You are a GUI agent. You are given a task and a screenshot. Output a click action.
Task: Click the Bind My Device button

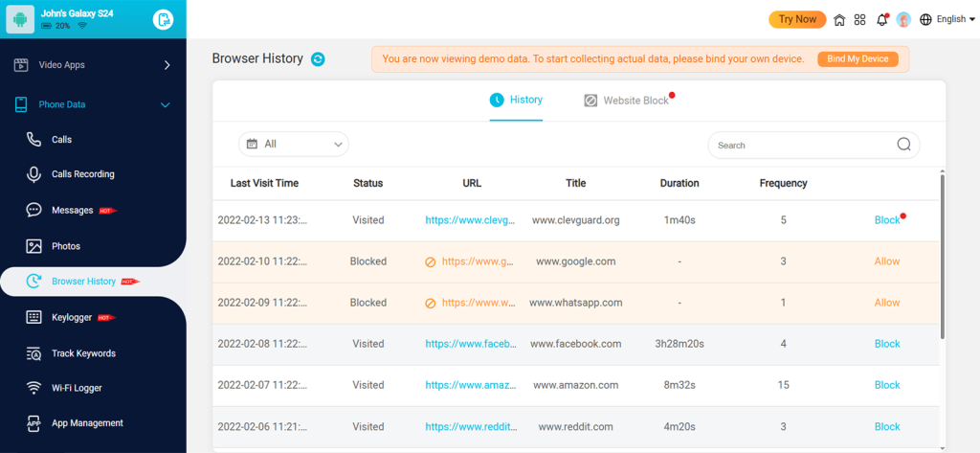tap(857, 59)
